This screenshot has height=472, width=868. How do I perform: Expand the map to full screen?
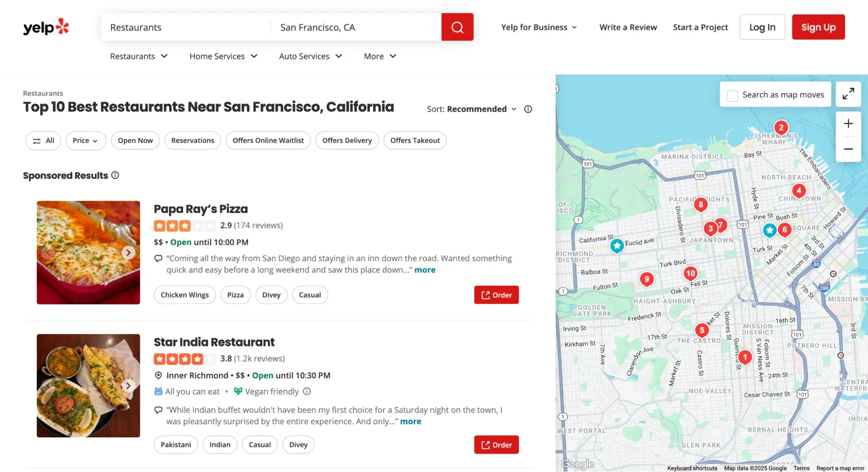pyautogui.click(x=848, y=94)
